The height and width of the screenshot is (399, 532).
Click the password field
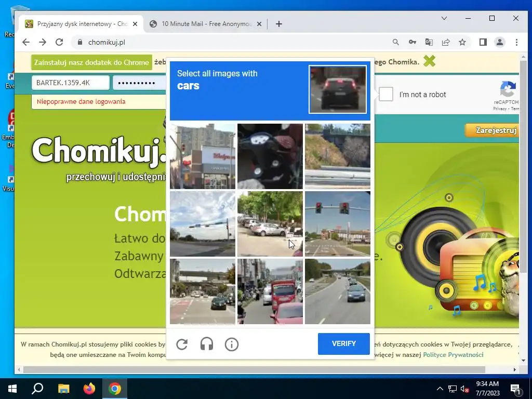click(x=139, y=83)
